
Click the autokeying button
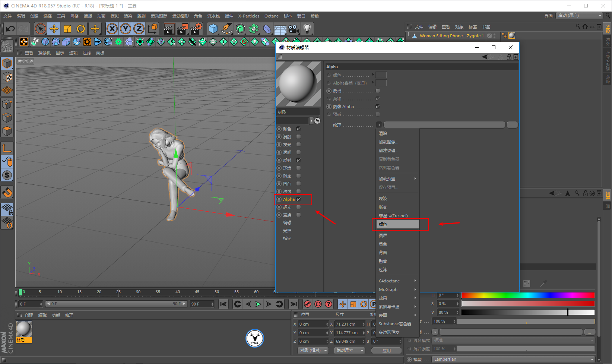tap(318, 304)
